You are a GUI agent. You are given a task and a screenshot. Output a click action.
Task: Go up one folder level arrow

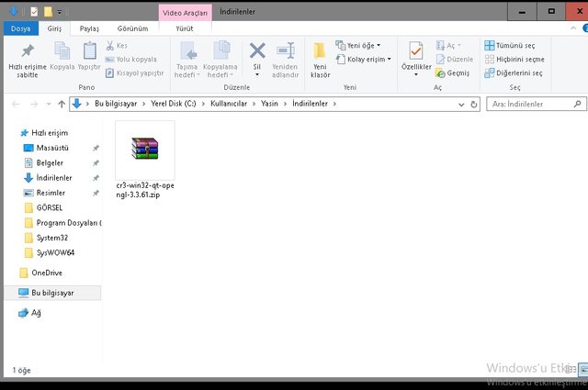point(62,104)
